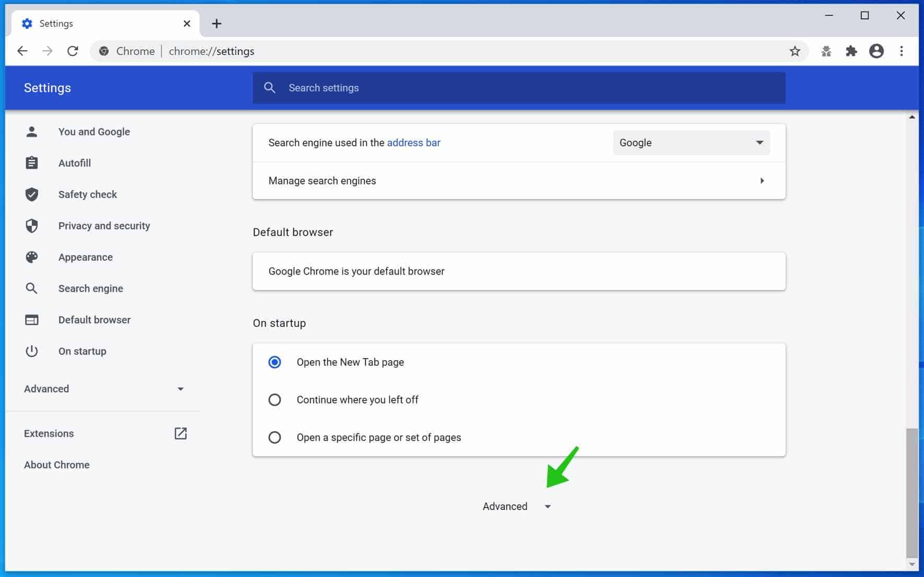
Task: Click the external link icon next to Extensions
Action: (181, 433)
